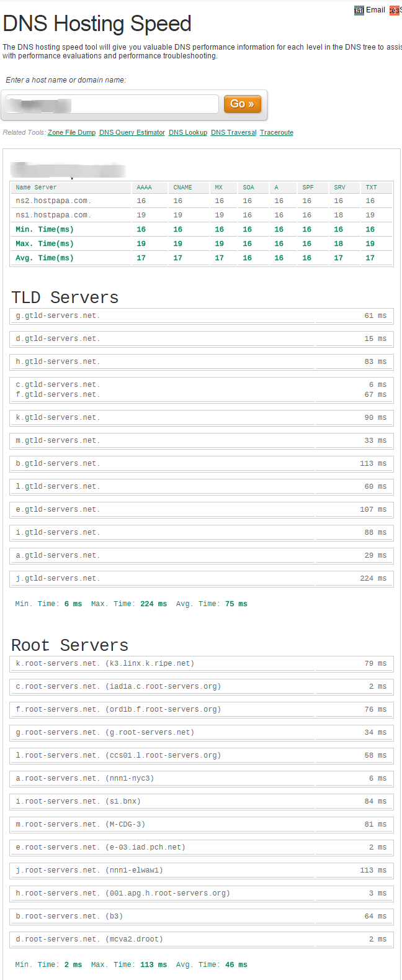Click the MX column header
This screenshot has width=402, height=980.
[218, 188]
